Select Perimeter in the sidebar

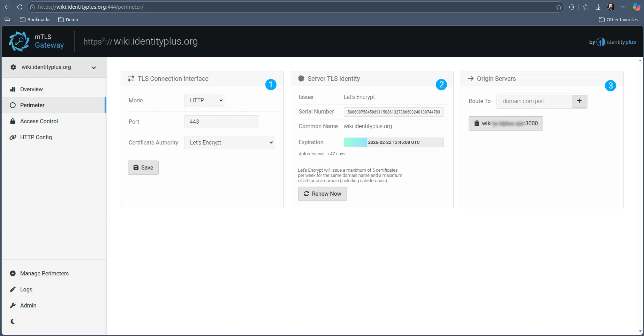[34, 105]
